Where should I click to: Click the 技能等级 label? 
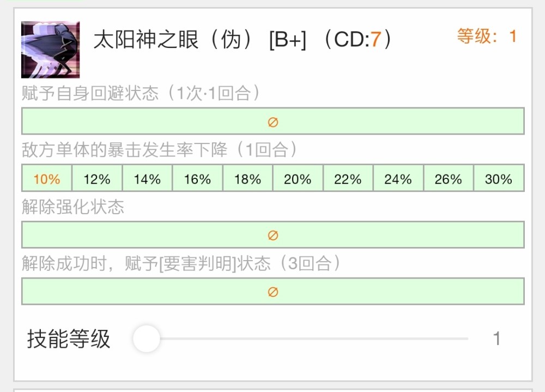69,339
